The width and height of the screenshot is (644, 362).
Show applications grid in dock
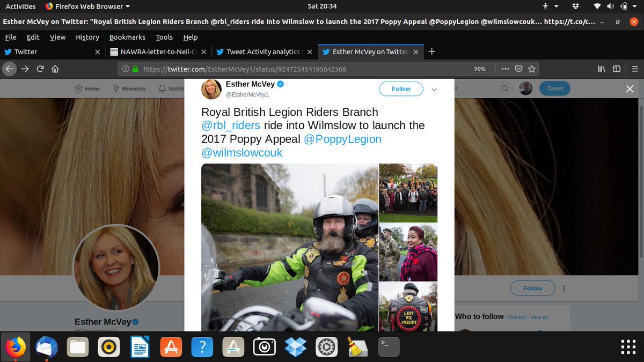628,347
